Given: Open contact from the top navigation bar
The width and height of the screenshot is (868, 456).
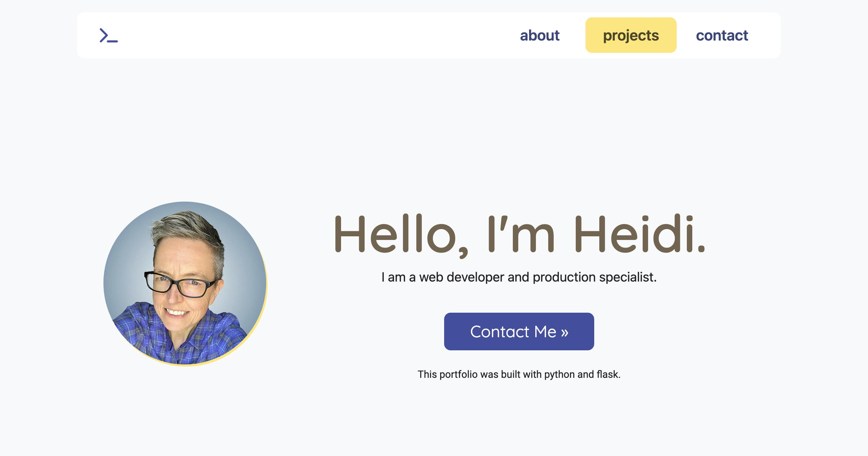Looking at the screenshot, I should click(x=722, y=35).
